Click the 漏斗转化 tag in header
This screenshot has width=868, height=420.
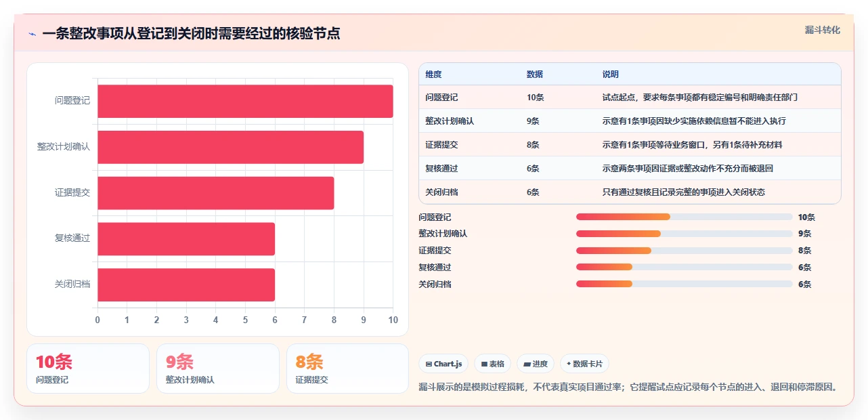[x=823, y=30]
